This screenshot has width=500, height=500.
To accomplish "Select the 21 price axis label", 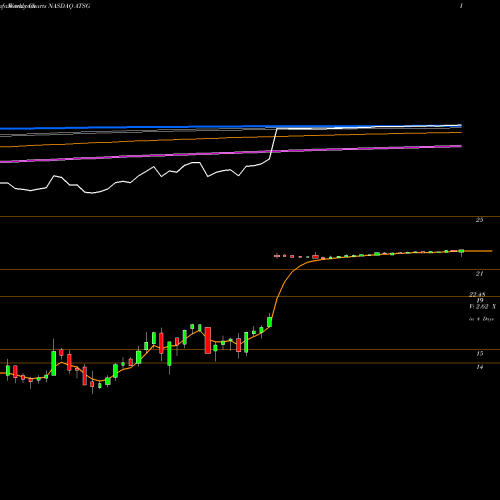I will pyautogui.click(x=479, y=273).
